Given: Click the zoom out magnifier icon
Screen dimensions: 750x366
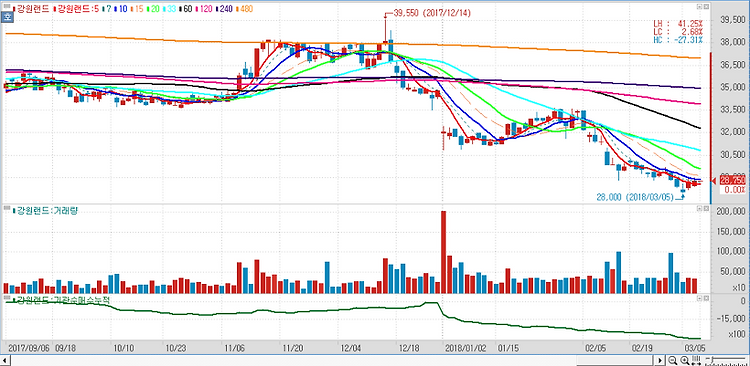Looking at the screenshot, I should pyautogui.click(x=673, y=360).
